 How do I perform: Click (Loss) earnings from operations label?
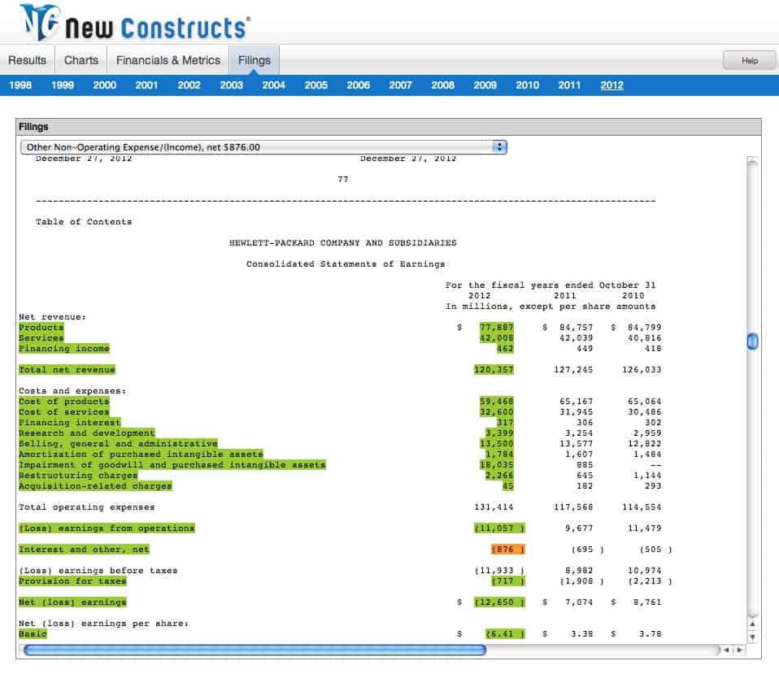(107, 528)
